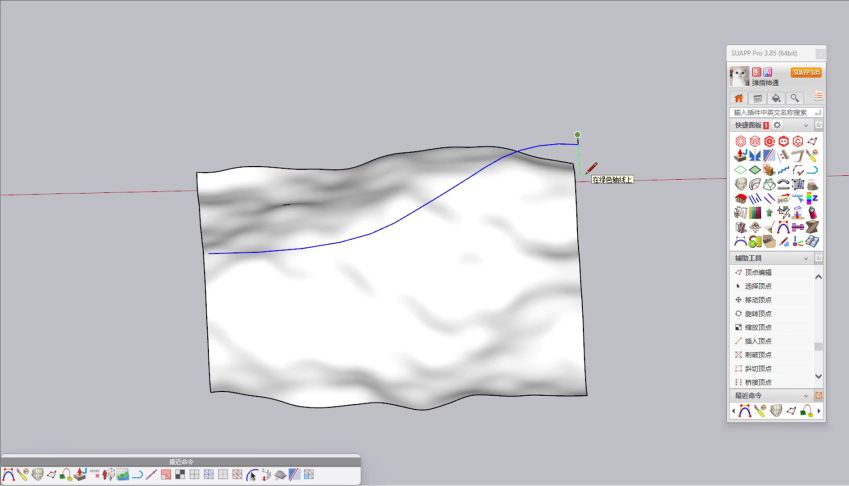
Task: Click green up-arrow icon
Action: [769, 213]
